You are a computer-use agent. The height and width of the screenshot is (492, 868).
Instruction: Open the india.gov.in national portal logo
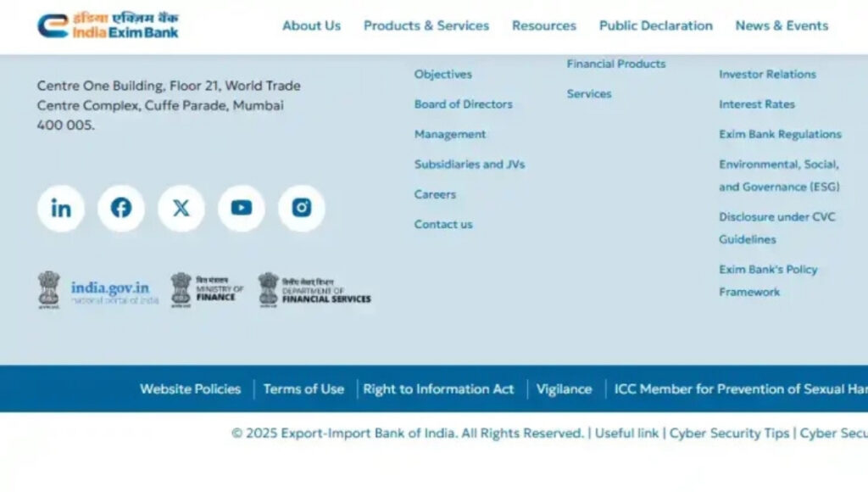point(98,290)
